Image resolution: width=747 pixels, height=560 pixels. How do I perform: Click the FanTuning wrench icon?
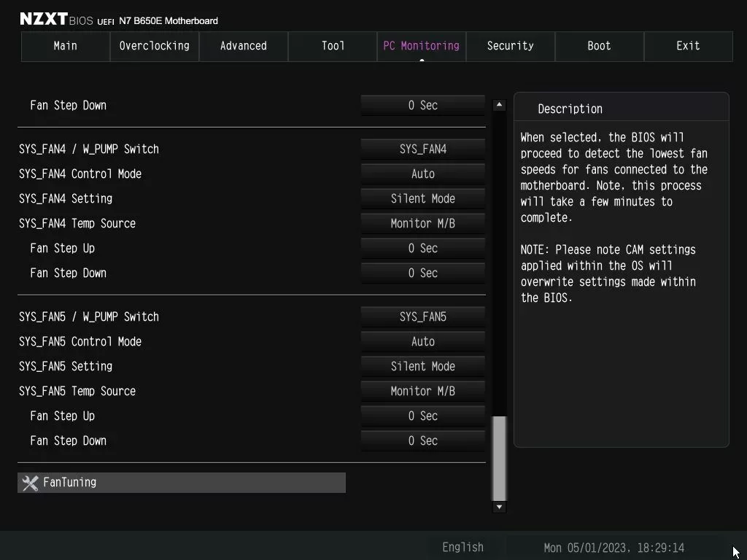[29, 482]
